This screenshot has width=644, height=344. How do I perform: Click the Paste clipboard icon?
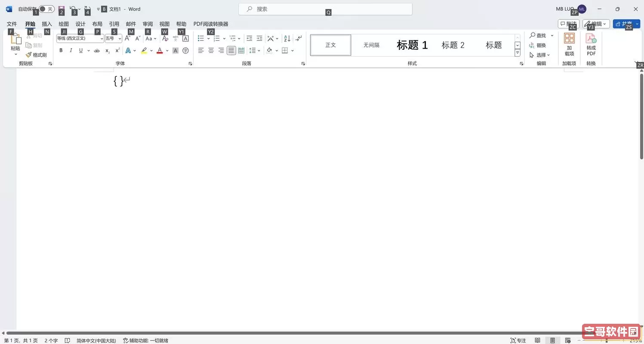16,39
